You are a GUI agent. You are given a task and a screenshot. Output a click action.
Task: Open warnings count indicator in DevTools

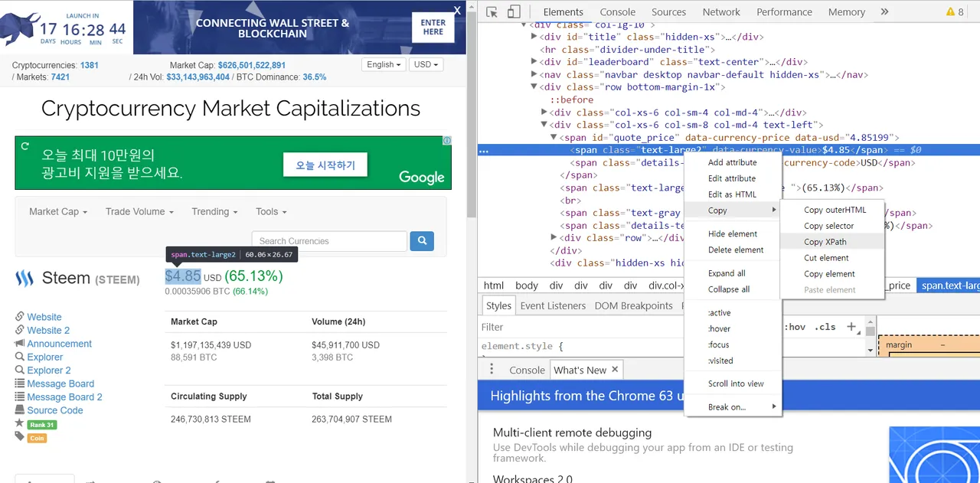tap(955, 11)
